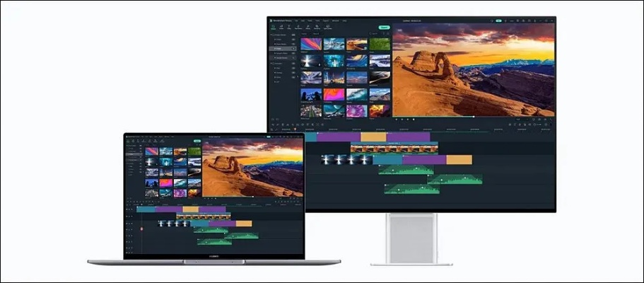
Task: Select the green grass thumbnail on the monitor
Action: click(x=380, y=44)
